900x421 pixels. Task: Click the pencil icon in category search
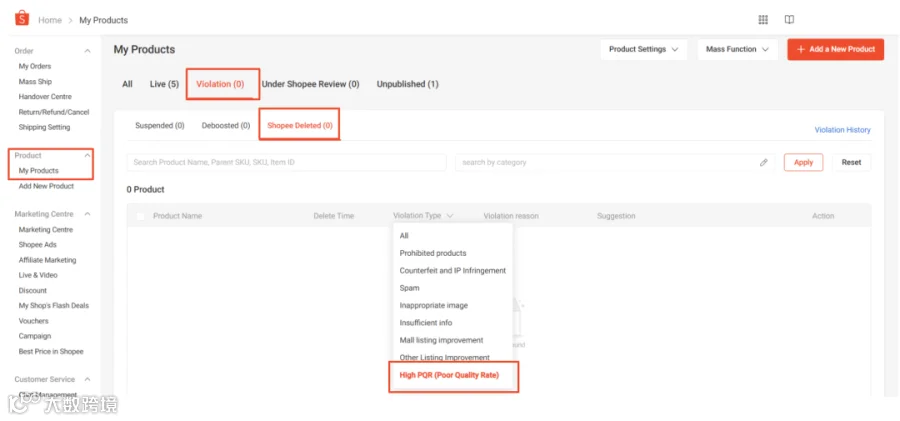(x=763, y=163)
